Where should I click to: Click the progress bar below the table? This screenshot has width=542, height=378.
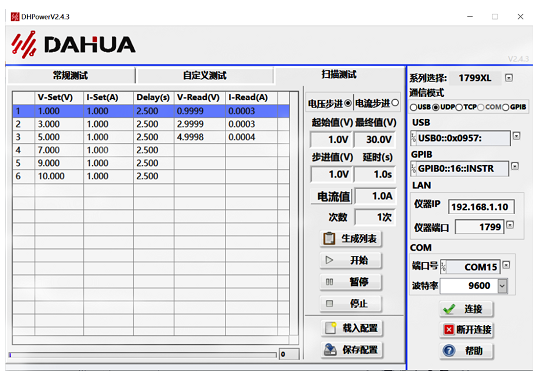pyautogui.click(x=143, y=355)
